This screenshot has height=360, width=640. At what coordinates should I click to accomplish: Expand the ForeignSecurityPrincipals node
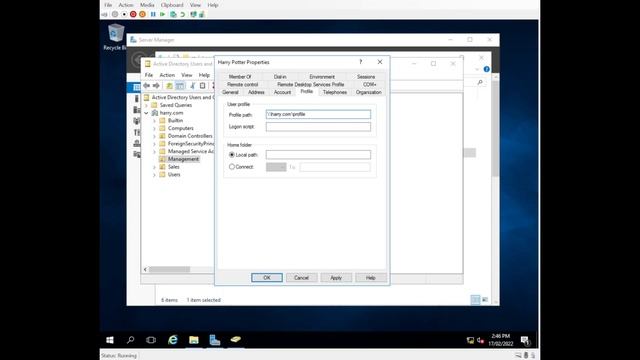click(x=154, y=144)
